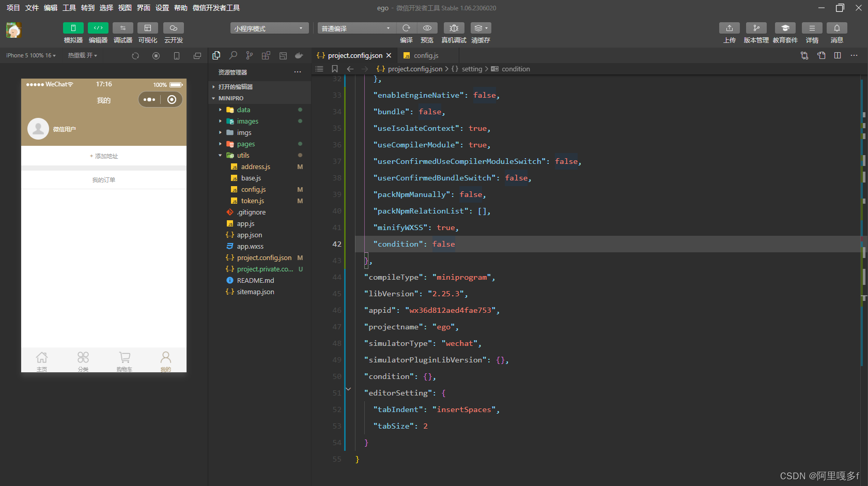Expand the pages folder in tree

tap(246, 144)
